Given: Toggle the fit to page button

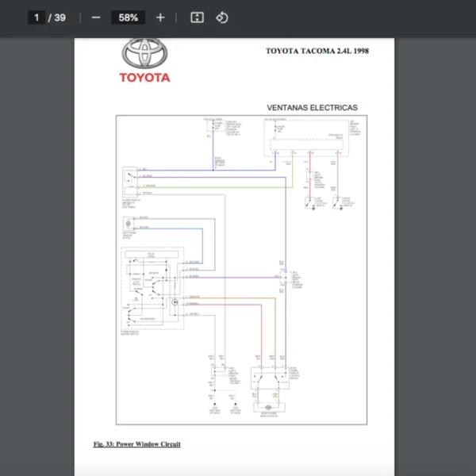Looking at the screenshot, I should click(198, 17).
